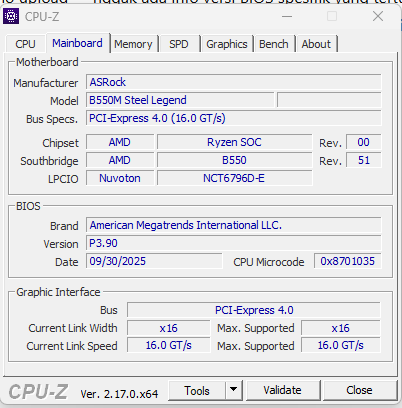The width and height of the screenshot is (402, 408).
Task: Click the Close button at bottom
Action: (x=359, y=390)
